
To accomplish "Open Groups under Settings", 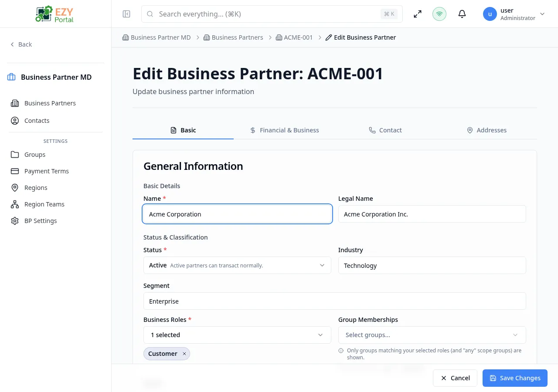I will 34,154.
